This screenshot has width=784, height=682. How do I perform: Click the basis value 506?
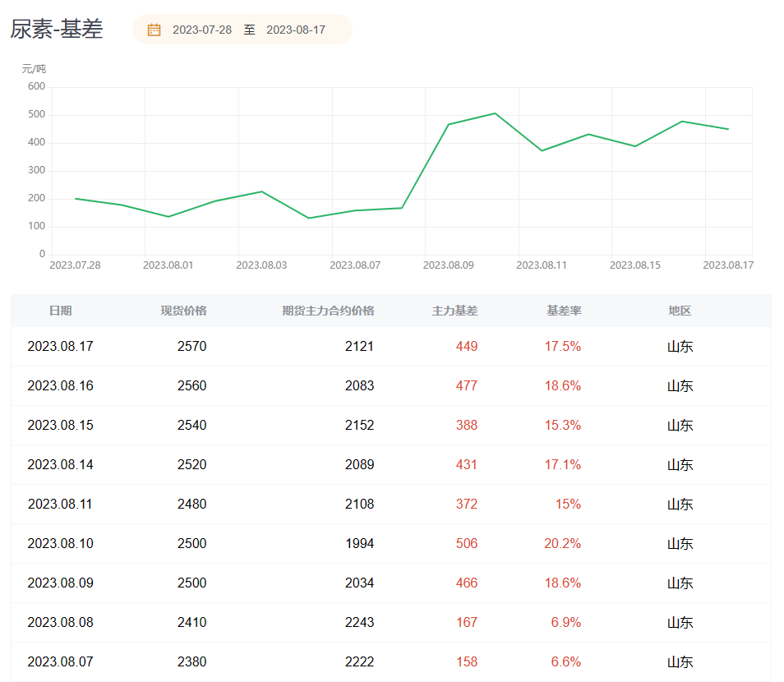point(467,543)
